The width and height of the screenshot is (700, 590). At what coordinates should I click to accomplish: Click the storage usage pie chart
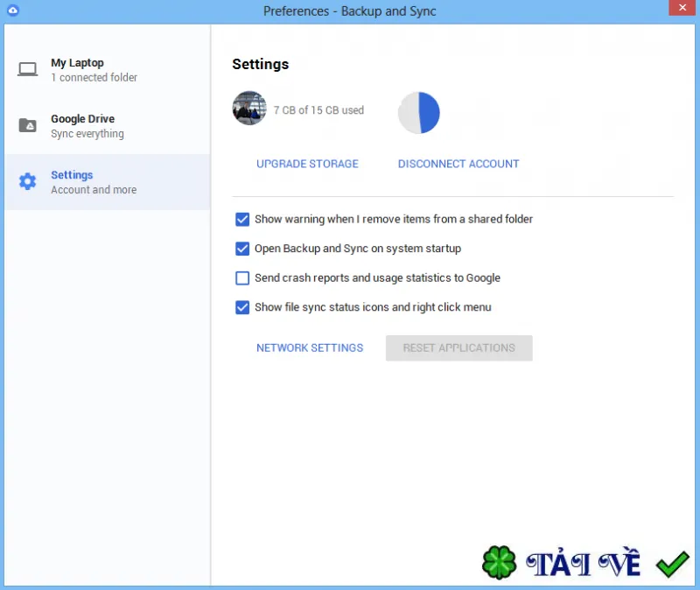[x=419, y=113]
